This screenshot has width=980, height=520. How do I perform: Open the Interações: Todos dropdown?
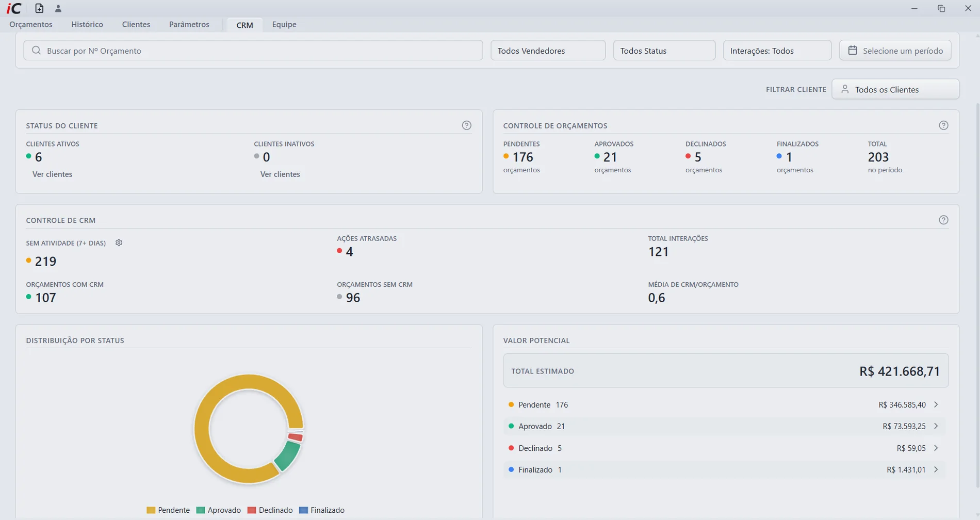point(777,51)
